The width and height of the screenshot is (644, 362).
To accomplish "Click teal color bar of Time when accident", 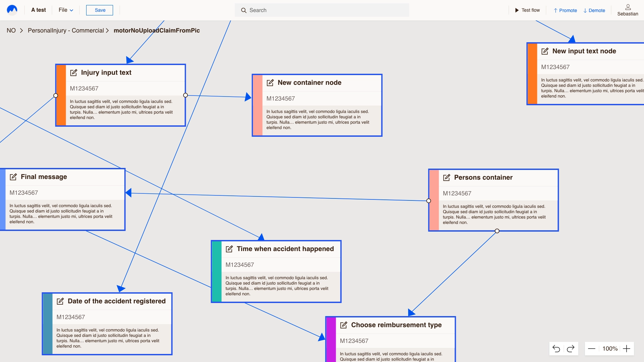I will 217,272.
